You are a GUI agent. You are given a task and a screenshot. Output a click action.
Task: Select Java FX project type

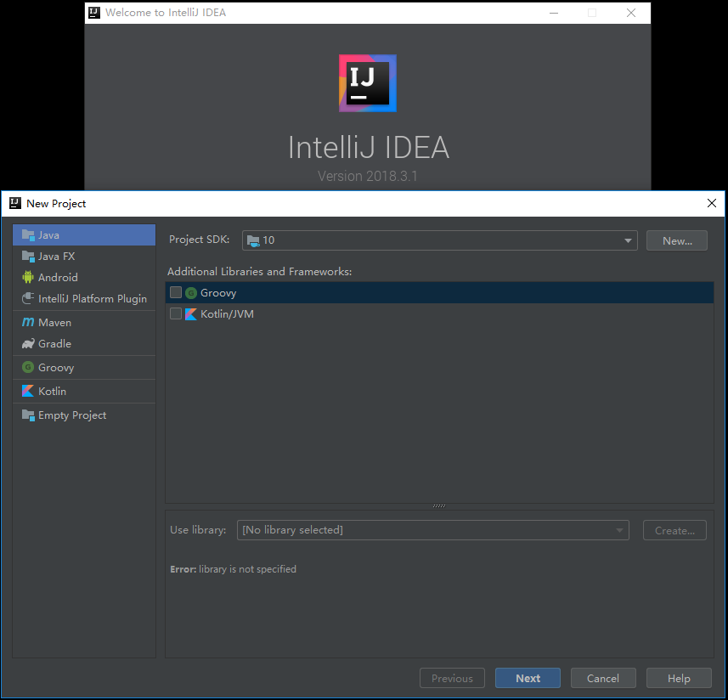click(84, 257)
